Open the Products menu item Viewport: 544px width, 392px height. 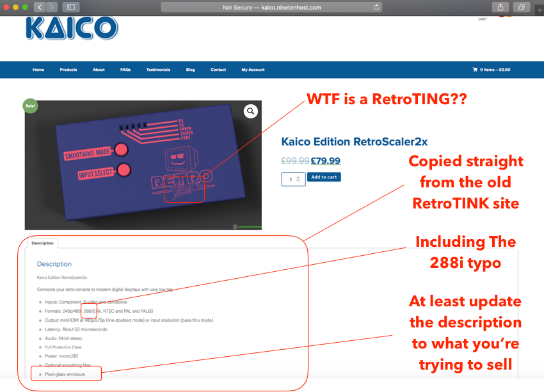[x=68, y=70]
